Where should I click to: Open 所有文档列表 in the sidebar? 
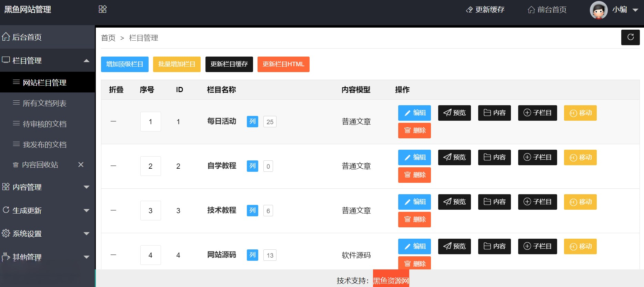pos(44,103)
